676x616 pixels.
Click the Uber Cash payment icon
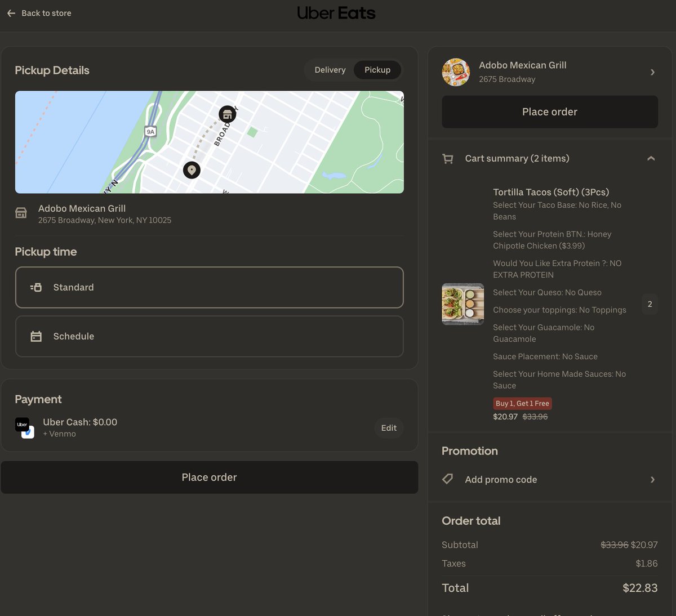(24, 427)
